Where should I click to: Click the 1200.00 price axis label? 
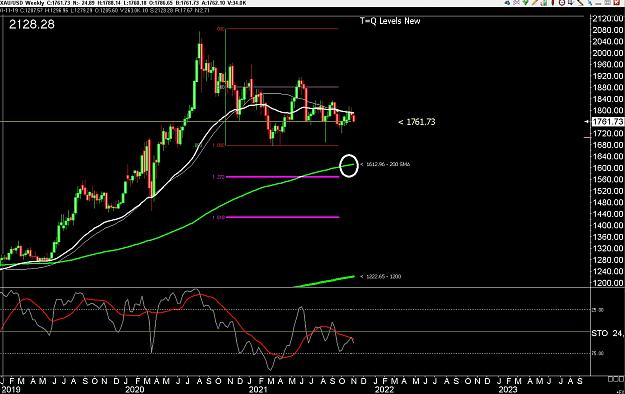click(608, 283)
